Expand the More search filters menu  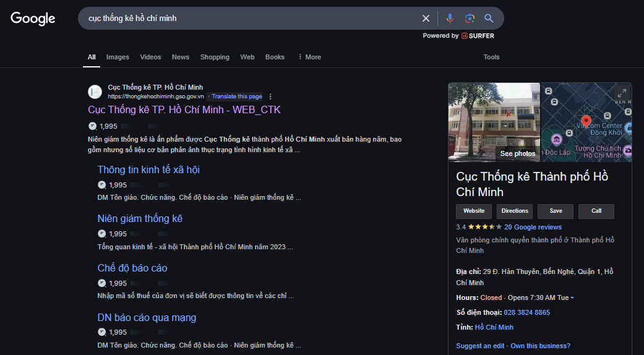tap(310, 57)
